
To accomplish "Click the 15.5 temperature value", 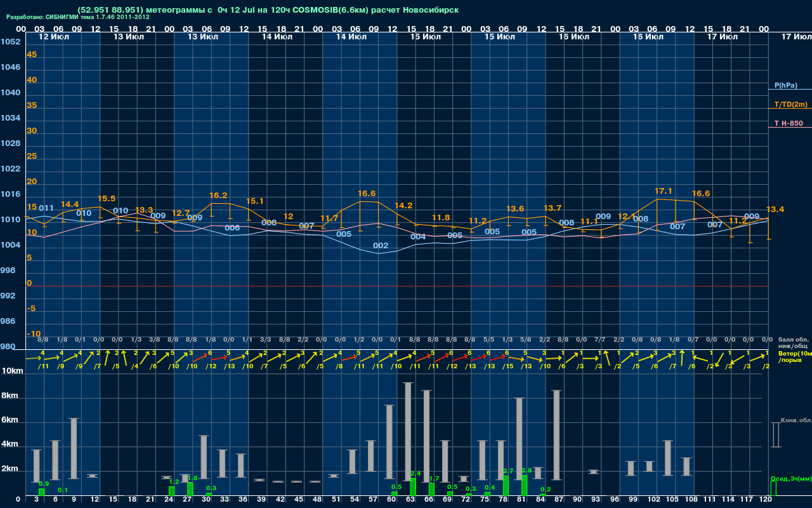I will point(107,199).
